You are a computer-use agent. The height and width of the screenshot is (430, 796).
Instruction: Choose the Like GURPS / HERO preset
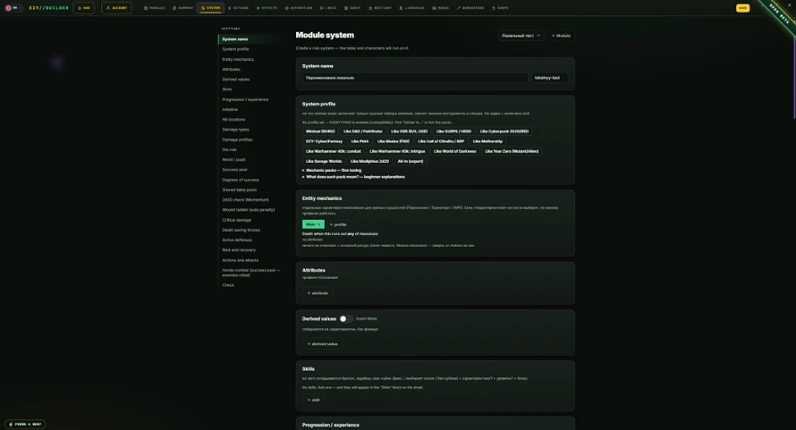pyautogui.click(x=454, y=131)
